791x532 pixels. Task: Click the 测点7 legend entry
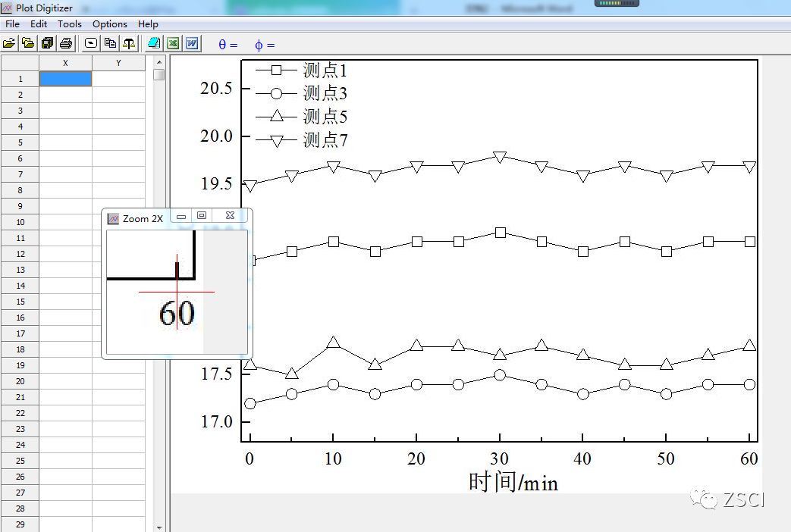(301, 140)
